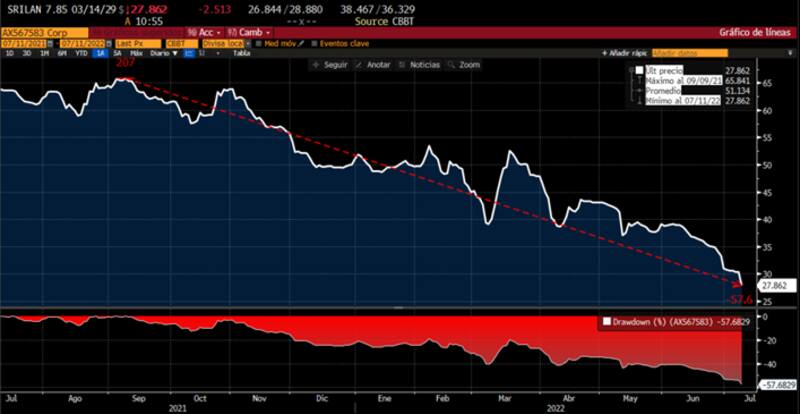Click the Añadir datos input field
800x414 pixels.
click(x=691, y=51)
